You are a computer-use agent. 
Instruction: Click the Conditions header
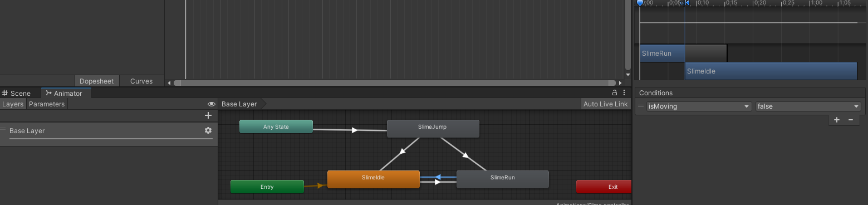(x=656, y=93)
